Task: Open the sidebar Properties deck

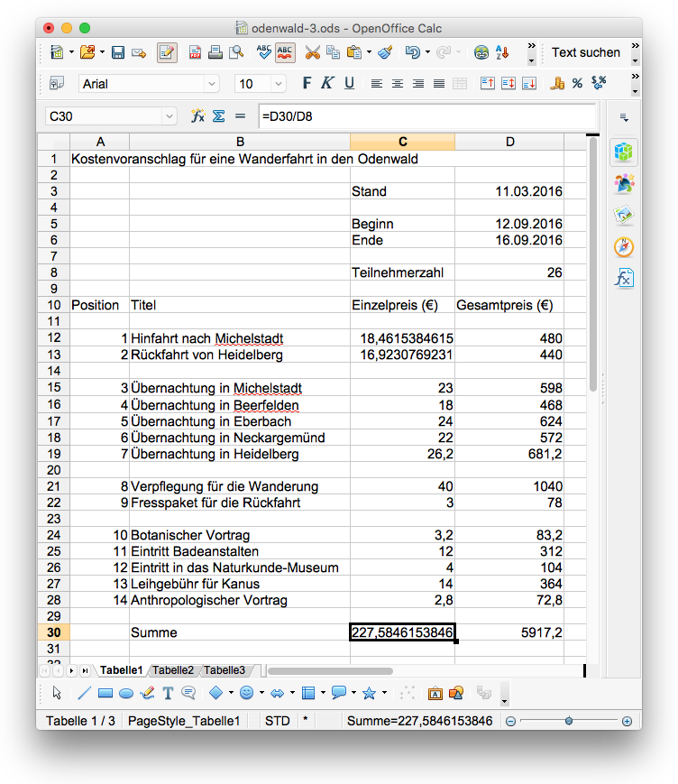Action: [x=624, y=152]
